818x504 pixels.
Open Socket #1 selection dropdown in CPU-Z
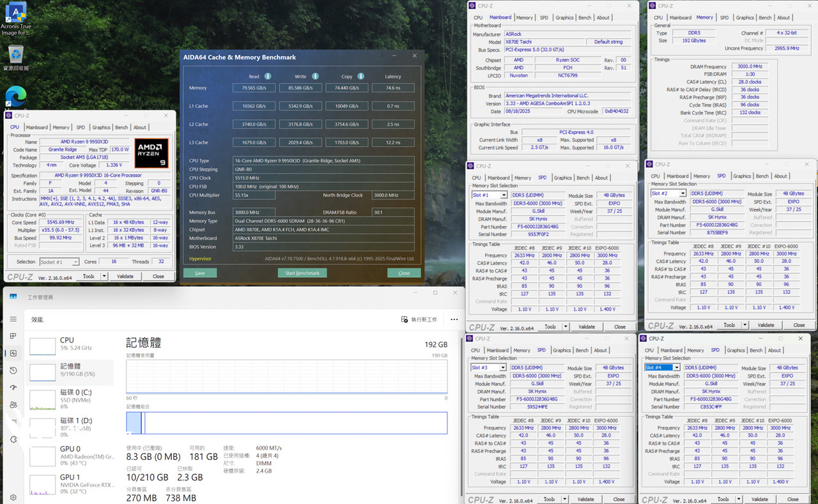[x=59, y=262]
